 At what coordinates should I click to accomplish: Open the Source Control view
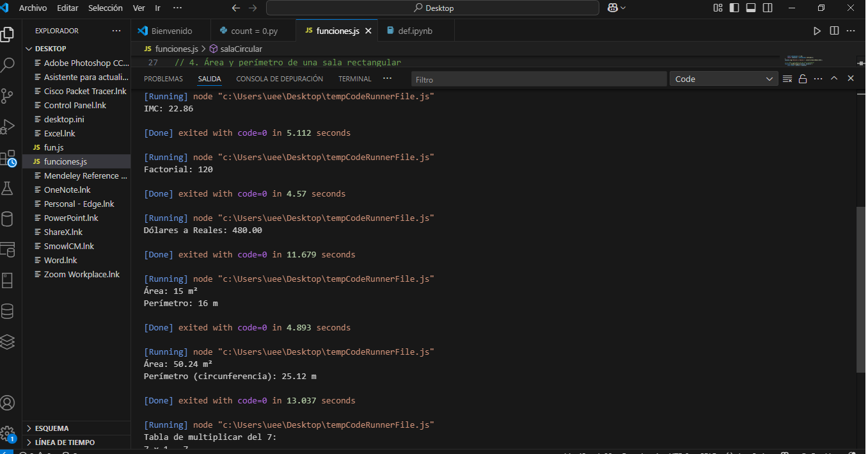(7, 96)
